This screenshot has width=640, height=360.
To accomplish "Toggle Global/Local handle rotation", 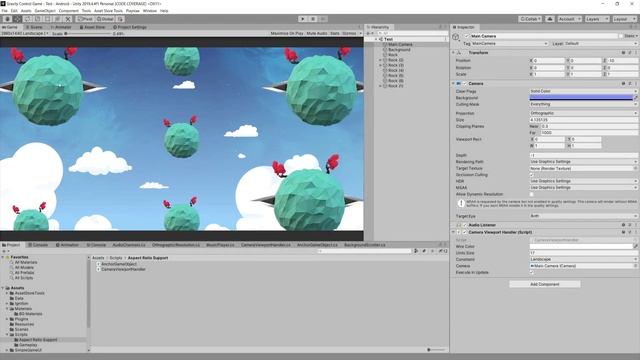I will [x=105, y=19].
